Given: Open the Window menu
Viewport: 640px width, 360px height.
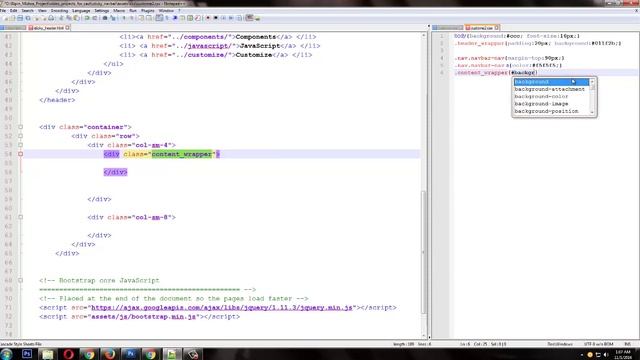Looking at the screenshot, I should point(166,11).
